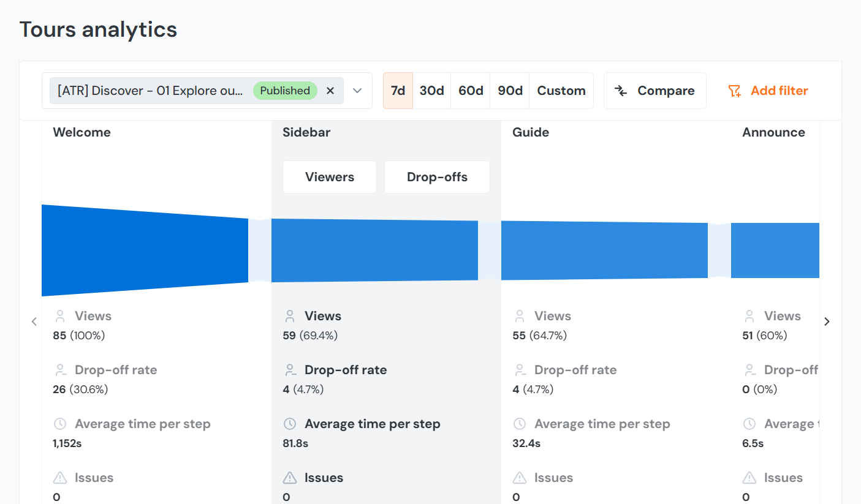Click the clock icon under Guide step
This screenshot has height=504, width=861.
coord(520,424)
